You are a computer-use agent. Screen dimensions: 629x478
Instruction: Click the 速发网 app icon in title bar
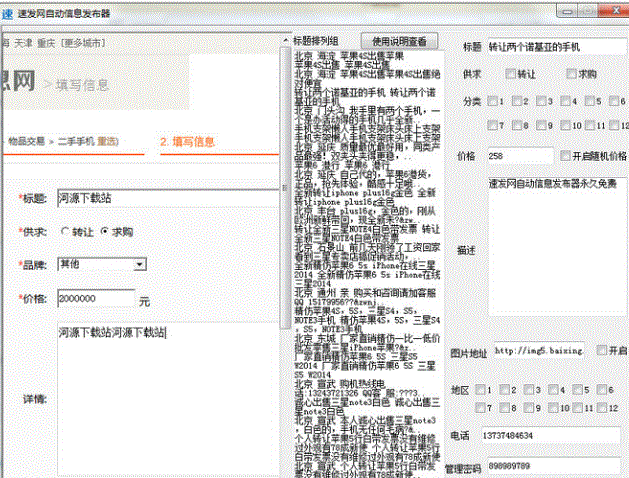[8, 13]
